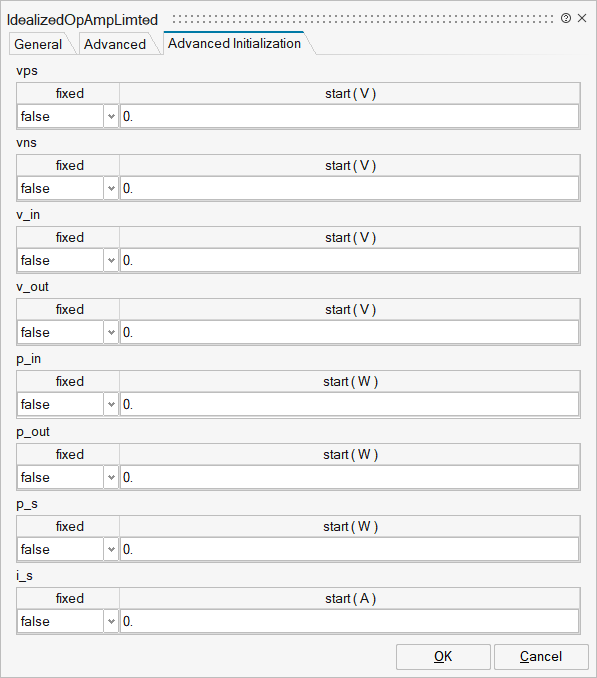Screen dimensions: 597x678
Task: Click the help question mark icon
Action: (565, 18)
